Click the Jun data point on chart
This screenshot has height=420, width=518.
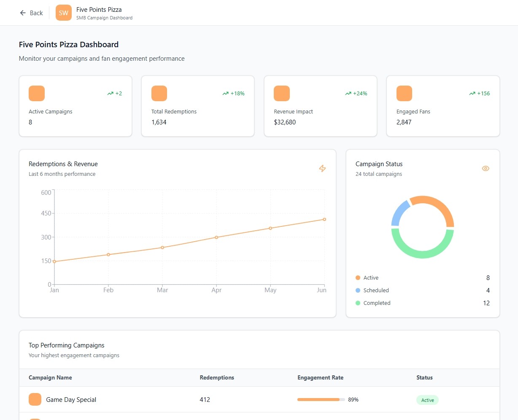[x=324, y=219]
